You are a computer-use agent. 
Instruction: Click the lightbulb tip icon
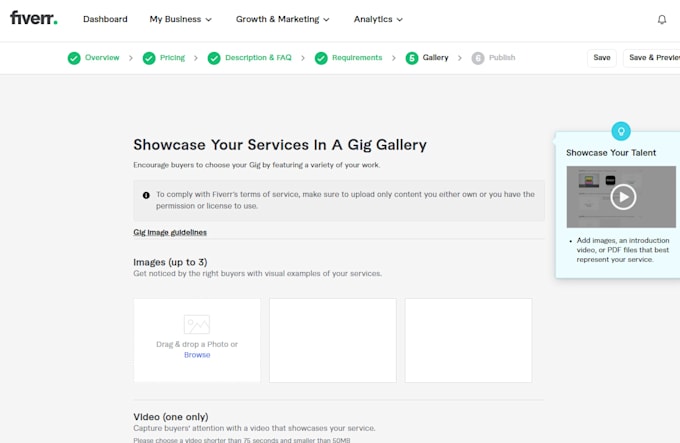click(621, 131)
